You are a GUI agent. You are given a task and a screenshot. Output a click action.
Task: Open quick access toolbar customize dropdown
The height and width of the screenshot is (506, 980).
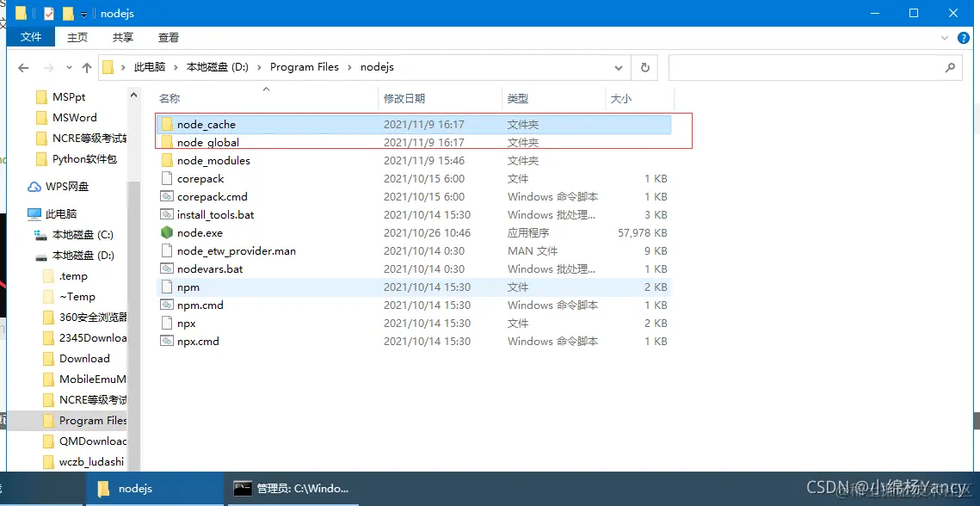click(x=83, y=14)
